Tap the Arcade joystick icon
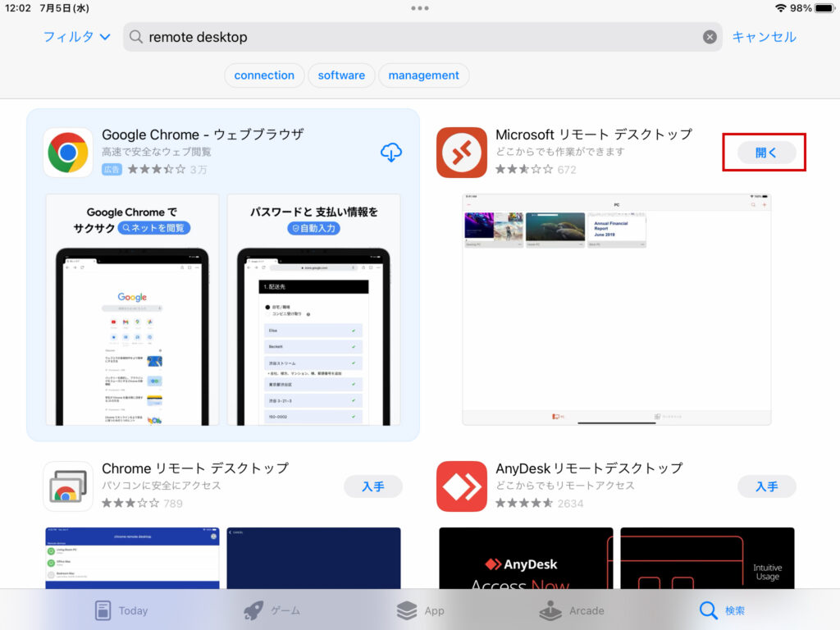The image size is (840, 630). [x=549, y=610]
